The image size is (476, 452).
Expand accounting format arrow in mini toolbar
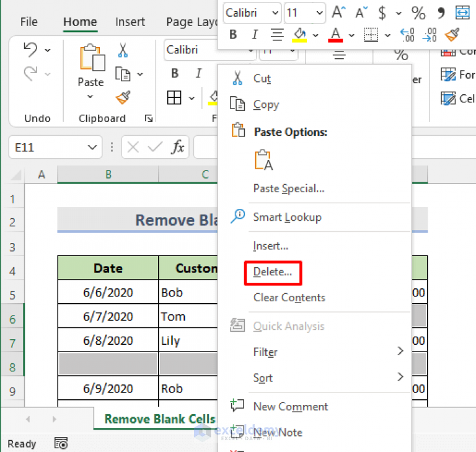coord(399,13)
